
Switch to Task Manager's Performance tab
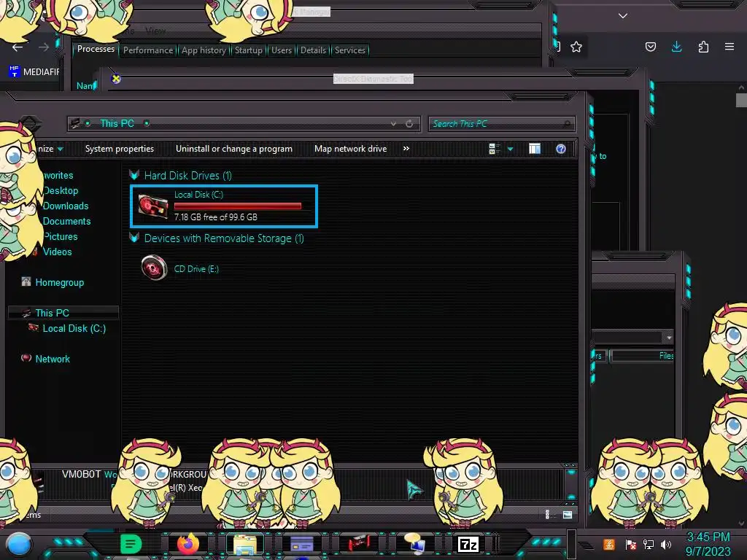coord(147,50)
